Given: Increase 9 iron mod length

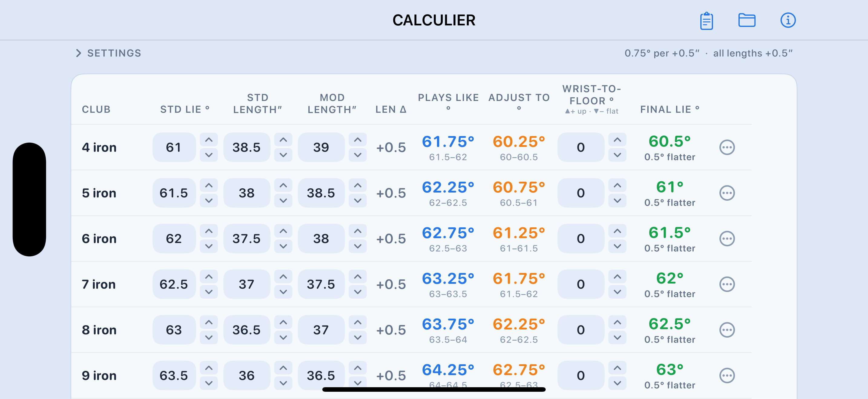Looking at the screenshot, I should (x=358, y=368).
